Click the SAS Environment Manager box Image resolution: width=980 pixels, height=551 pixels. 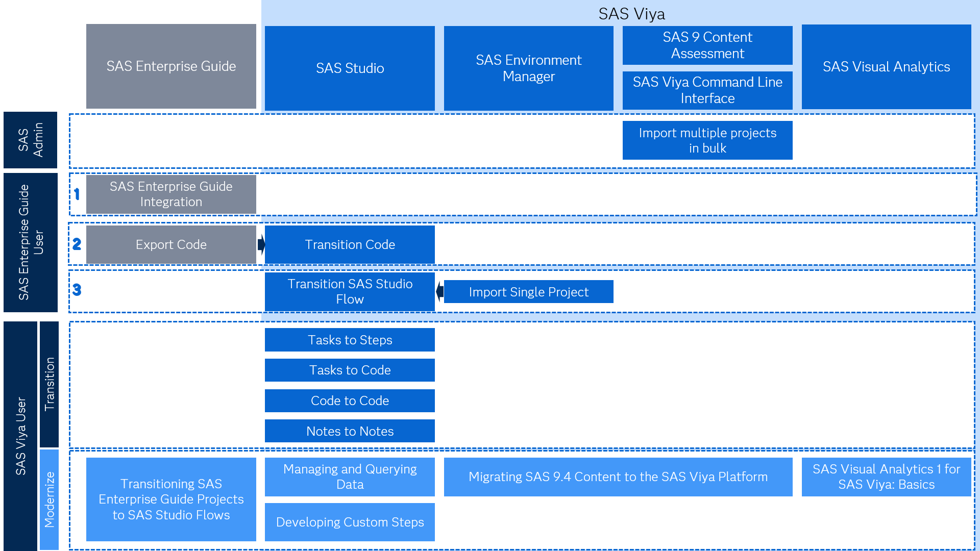tap(528, 68)
